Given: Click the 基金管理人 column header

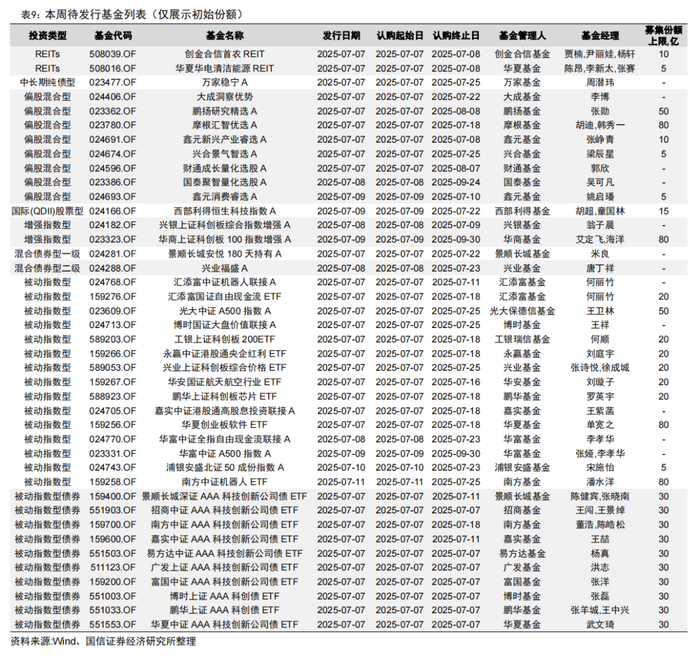Looking at the screenshot, I should tap(522, 35).
